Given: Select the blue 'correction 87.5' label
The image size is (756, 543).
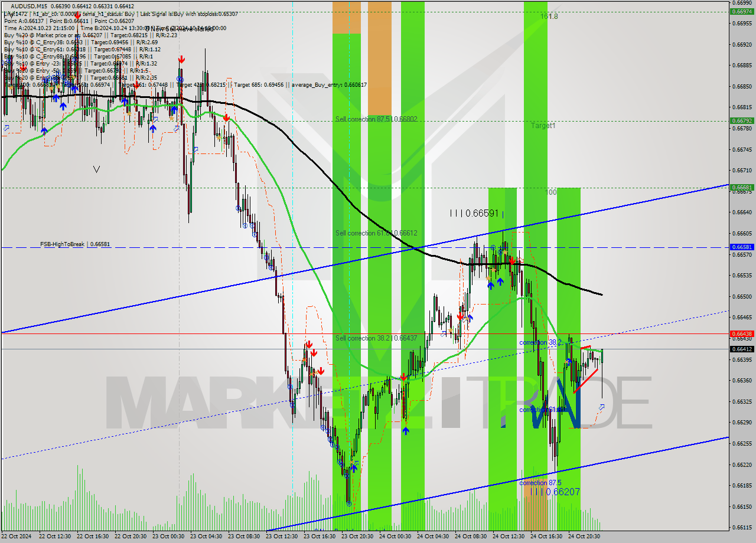Looking at the screenshot, I should [x=540, y=483].
